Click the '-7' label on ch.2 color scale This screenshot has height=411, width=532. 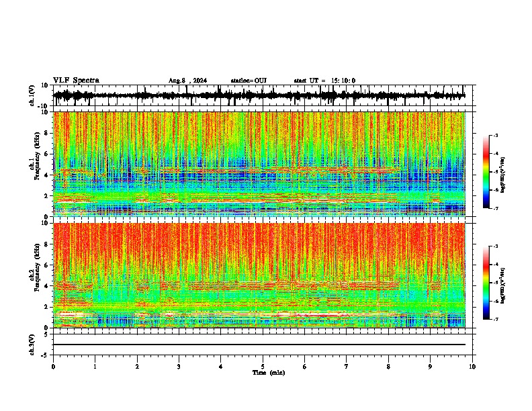pyautogui.click(x=496, y=320)
